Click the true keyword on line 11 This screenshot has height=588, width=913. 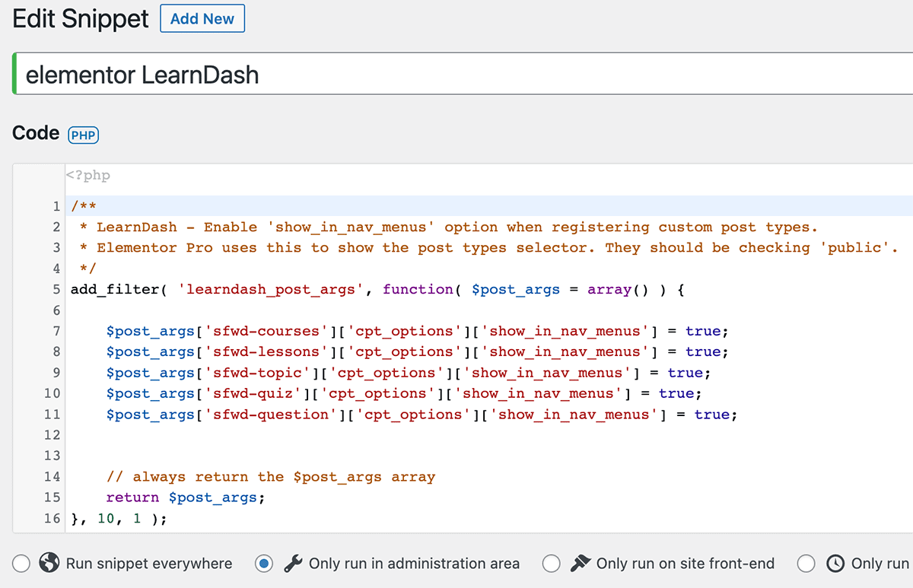(714, 414)
